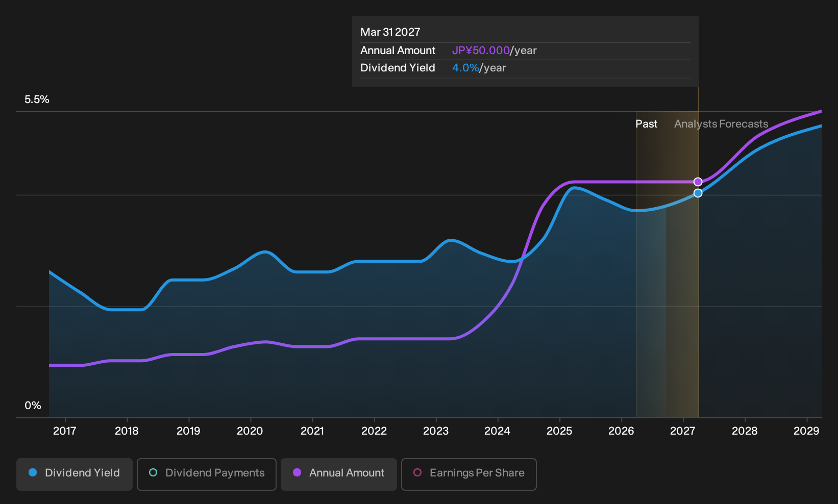
Task: Click the blue Dividend Yield legend dot
Action: [x=33, y=472]
